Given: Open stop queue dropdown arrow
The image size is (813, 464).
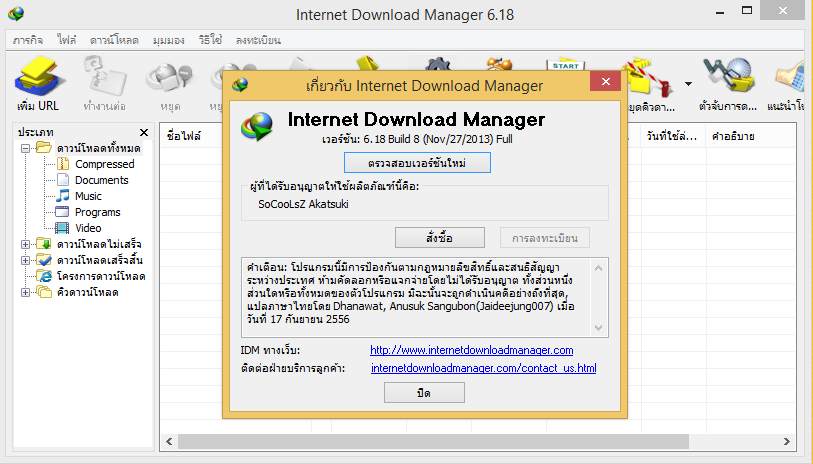Looking at the screenshot, I should pos(688,84).
